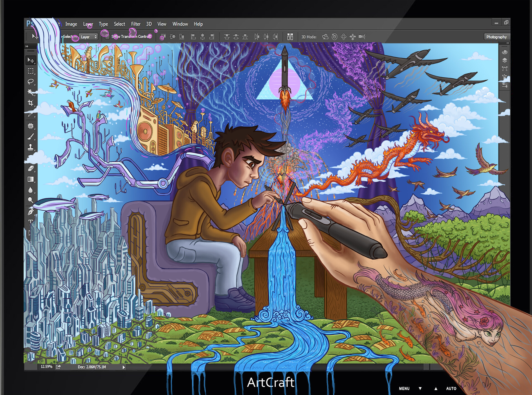Select the Rectangular Marquee tool
This screenshot has height=395, width=532.
coord(30,71)
